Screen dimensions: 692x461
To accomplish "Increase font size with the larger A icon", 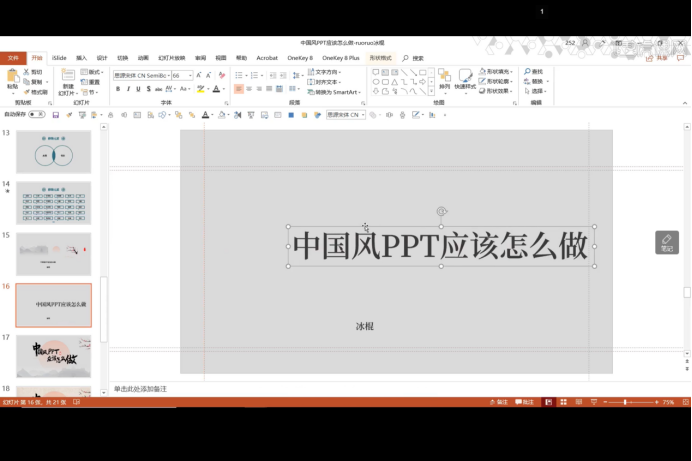I will [x=199, y=75].
